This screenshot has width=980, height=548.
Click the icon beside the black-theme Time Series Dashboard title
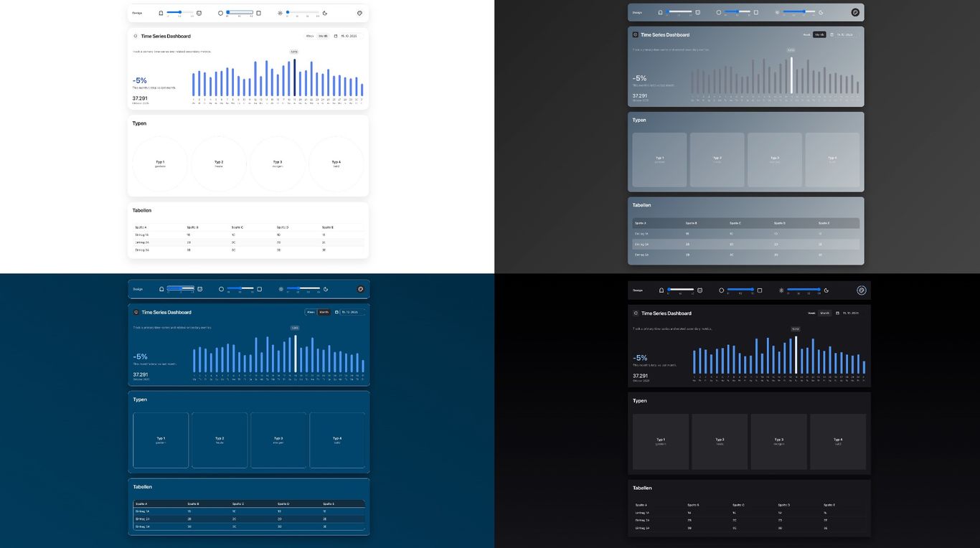click(x=635, y=313)
